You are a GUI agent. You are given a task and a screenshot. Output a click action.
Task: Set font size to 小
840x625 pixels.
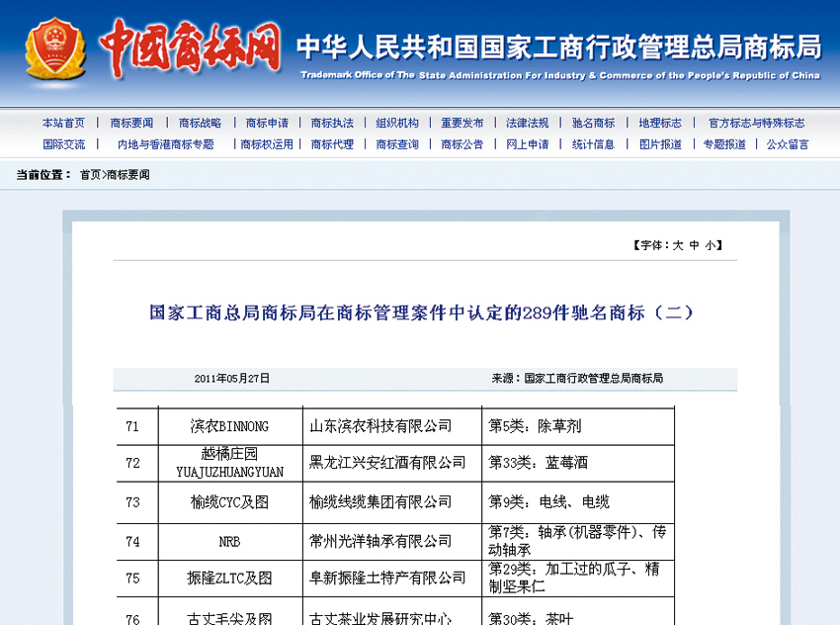[x=710, y=245]
